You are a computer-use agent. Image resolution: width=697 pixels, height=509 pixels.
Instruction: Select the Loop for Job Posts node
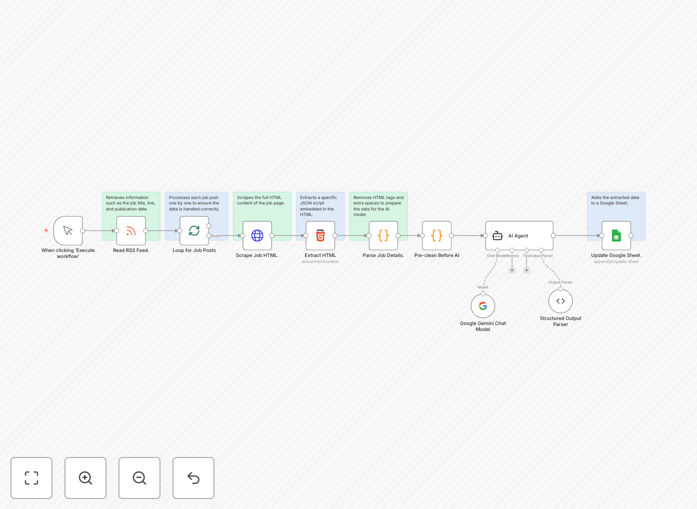pos(194,231)
